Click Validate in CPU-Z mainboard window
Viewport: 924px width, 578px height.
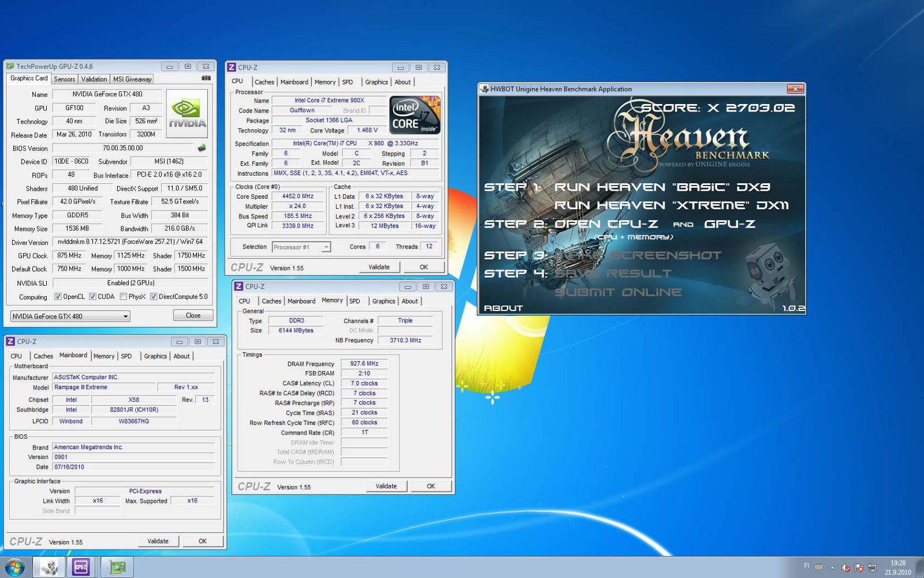pyautogui.click(x=158, y=541)
